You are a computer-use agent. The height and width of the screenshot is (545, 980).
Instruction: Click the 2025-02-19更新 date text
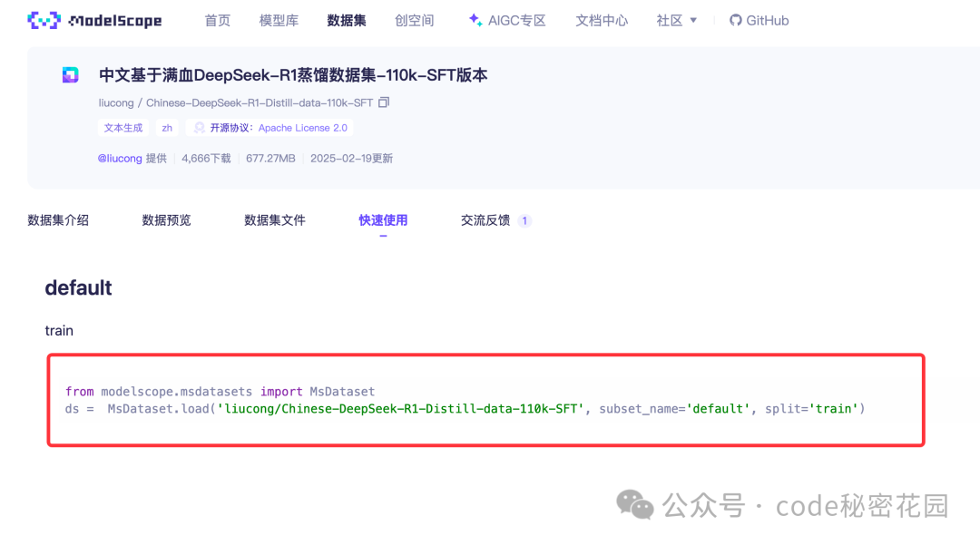coord(352,159)
